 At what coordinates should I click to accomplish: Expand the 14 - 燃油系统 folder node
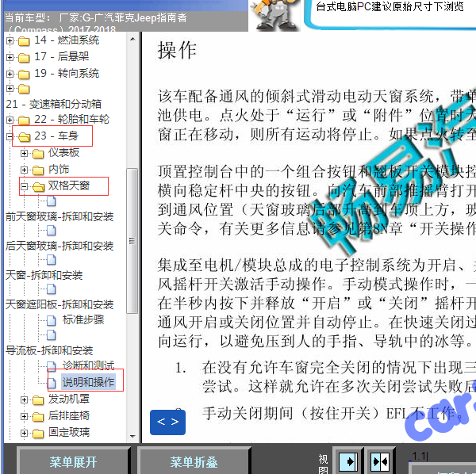click(10, 40)
